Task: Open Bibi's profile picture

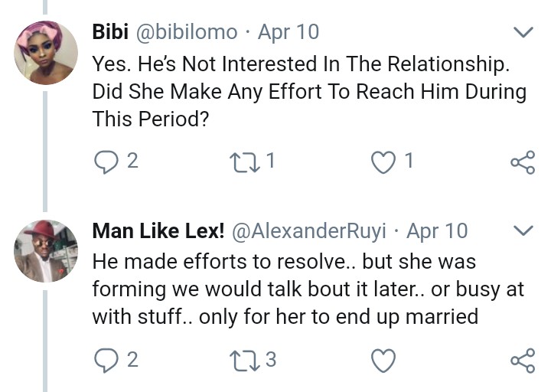Action: pos(46,52)
